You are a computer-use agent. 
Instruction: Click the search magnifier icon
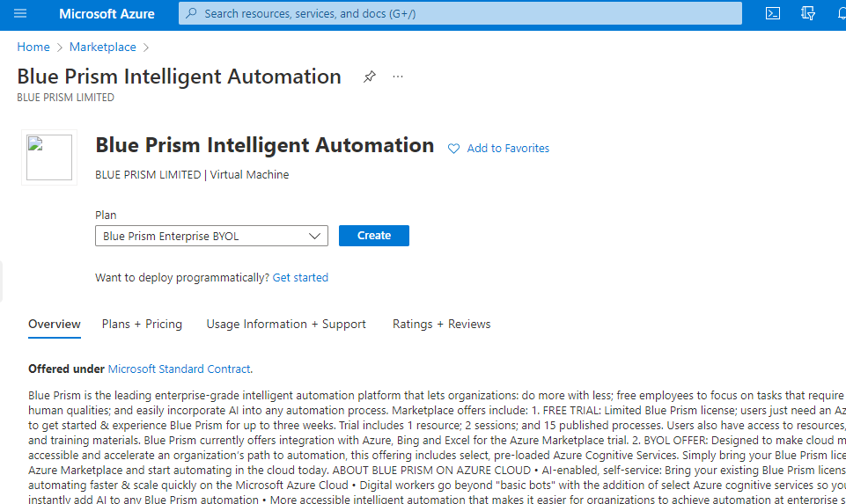click(191, 14)
